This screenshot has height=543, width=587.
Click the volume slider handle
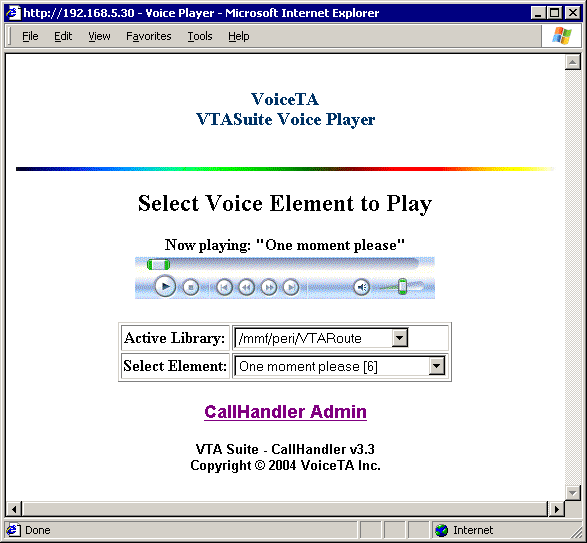pos(402,286)
